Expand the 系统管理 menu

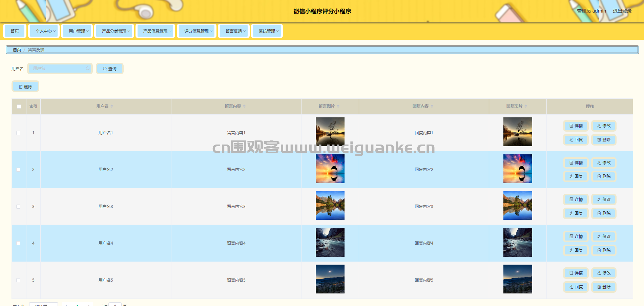click(267, 31)
